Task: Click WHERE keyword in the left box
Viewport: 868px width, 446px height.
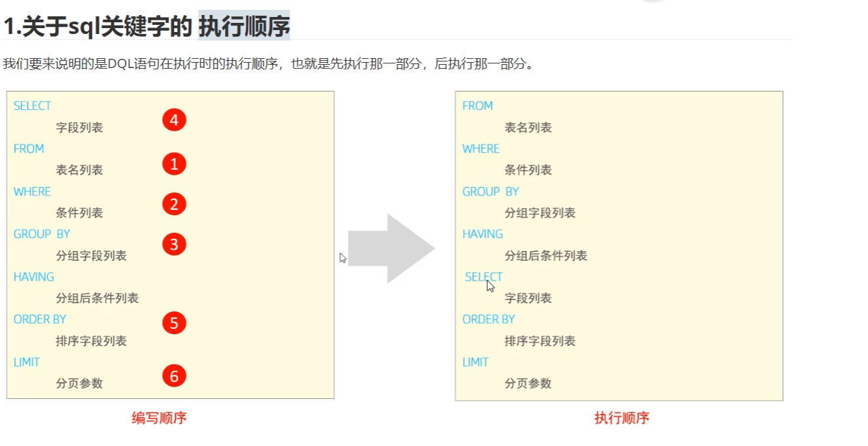Action: click(x=32, y=192)
